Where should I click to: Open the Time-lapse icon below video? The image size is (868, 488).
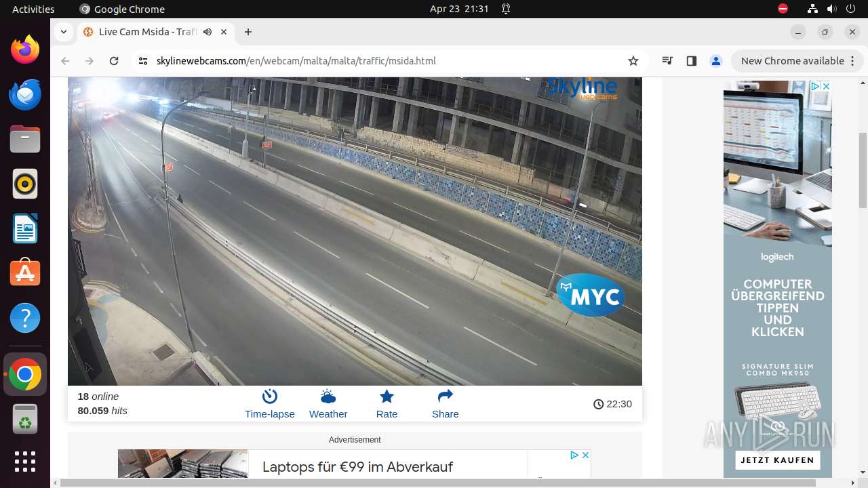(x=270, y=396)
